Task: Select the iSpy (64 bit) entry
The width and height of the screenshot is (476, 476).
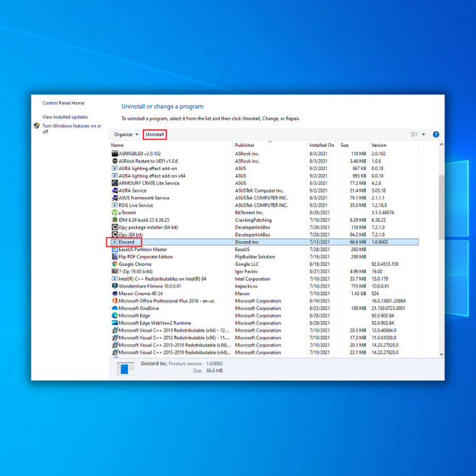Action: coord(264,235)
